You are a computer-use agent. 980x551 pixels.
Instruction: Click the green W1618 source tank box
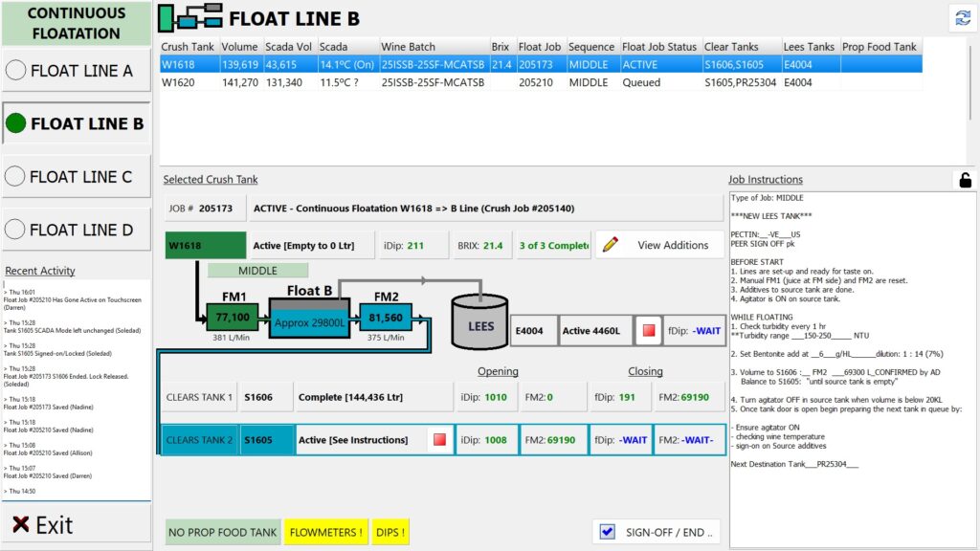(x=206, y=246)
